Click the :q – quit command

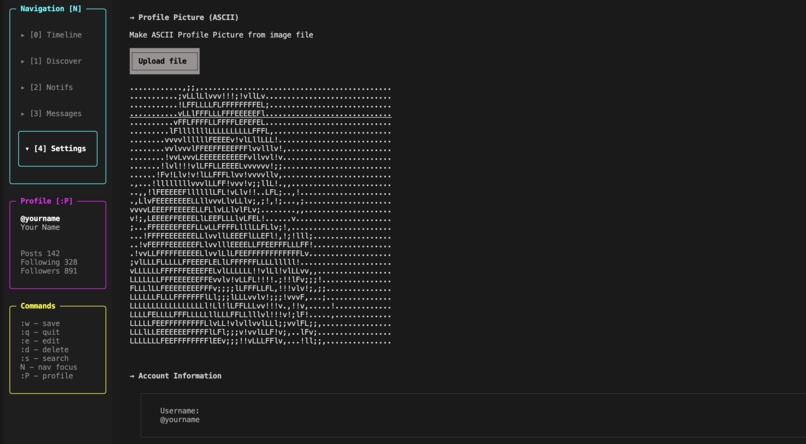tap(40, 332)
